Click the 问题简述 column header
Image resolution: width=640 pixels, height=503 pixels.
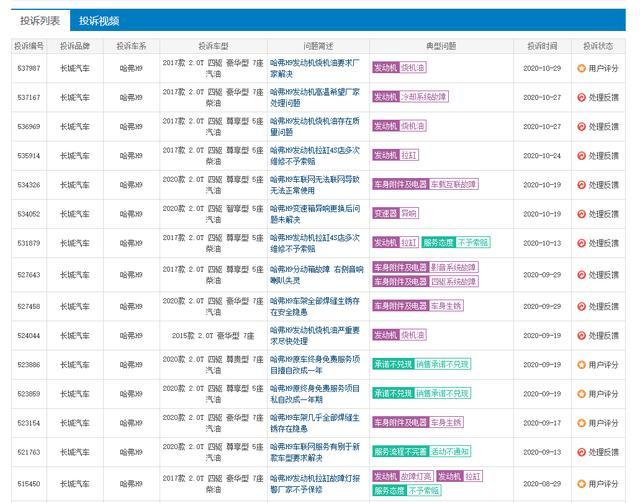point(318,46)
